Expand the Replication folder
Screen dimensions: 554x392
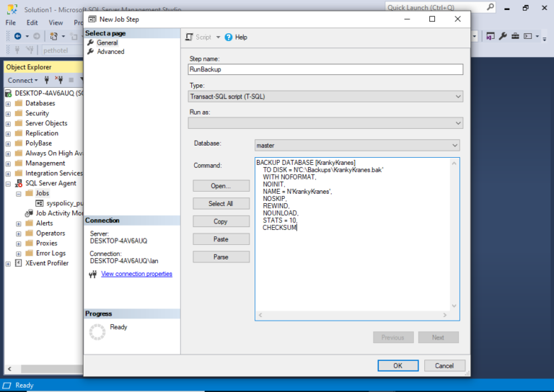click(8, 134)
